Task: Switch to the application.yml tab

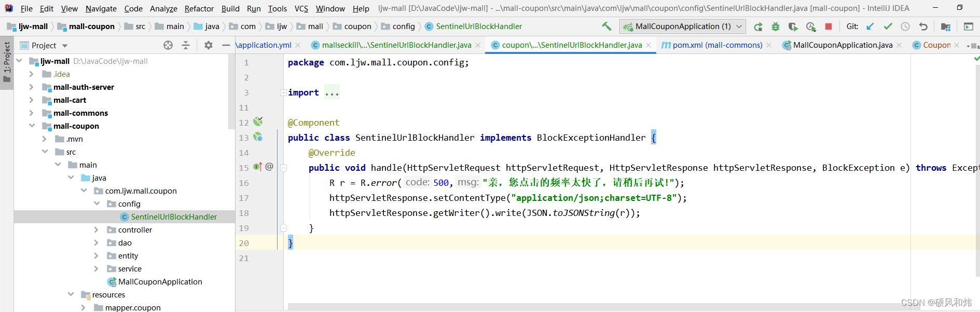Action: (x=265, y=45)
